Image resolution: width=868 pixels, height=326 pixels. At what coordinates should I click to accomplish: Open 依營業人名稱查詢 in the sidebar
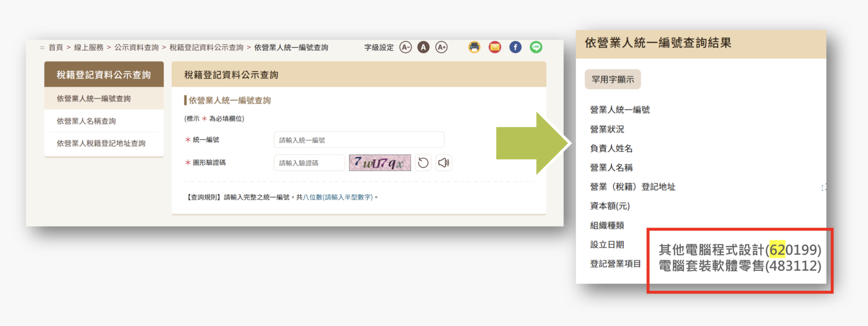104,121
